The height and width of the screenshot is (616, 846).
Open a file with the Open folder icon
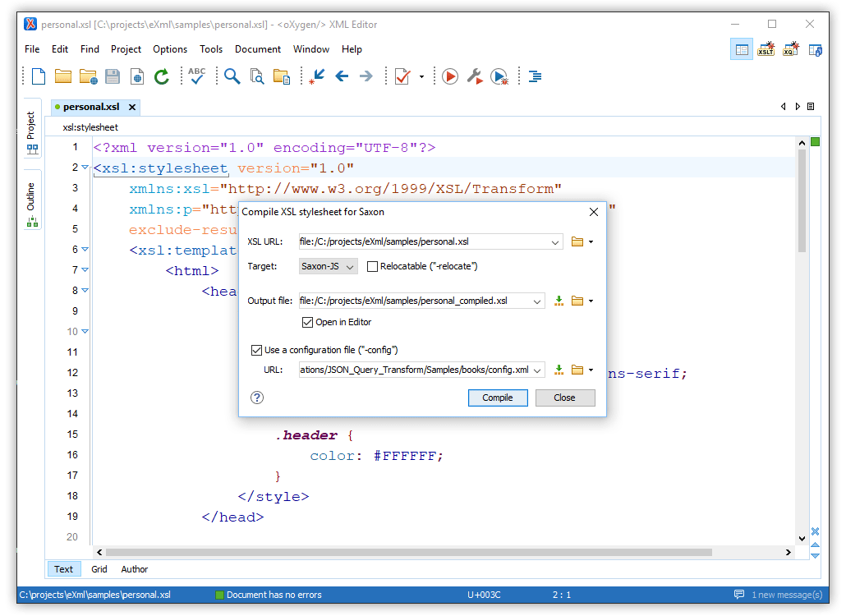[63, 76]
